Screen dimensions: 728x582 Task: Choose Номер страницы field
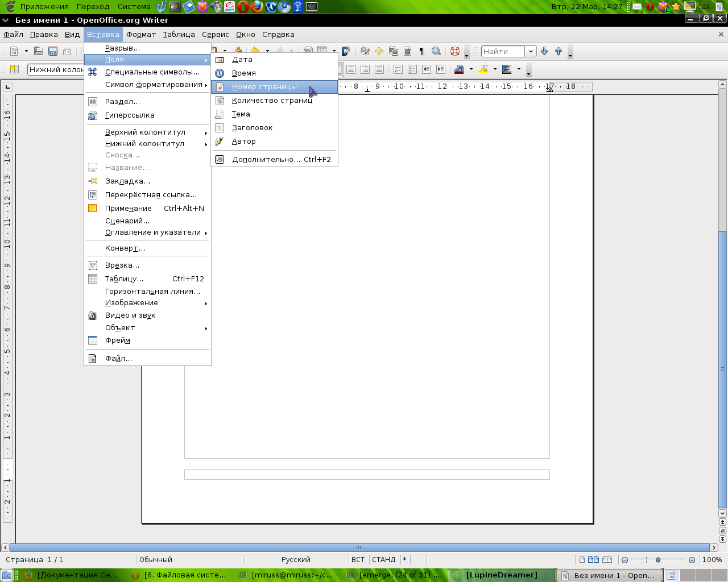point(275,87)
